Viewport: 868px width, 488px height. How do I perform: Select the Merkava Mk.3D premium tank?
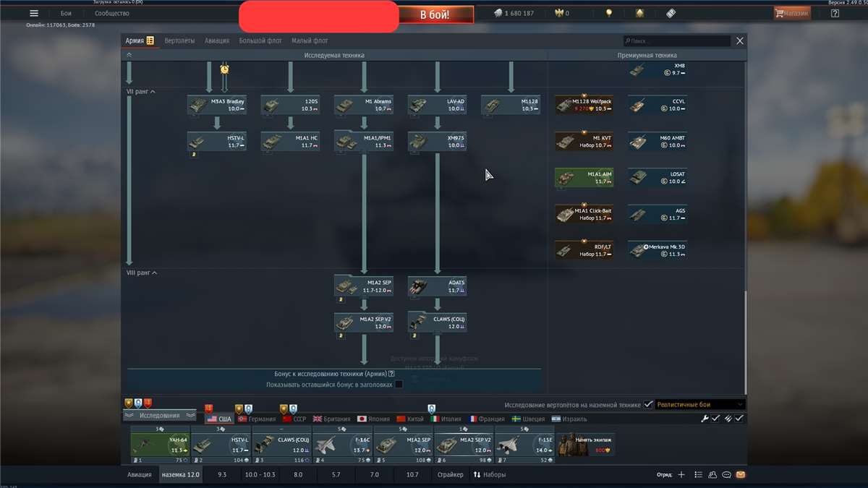tap(658, 250)
